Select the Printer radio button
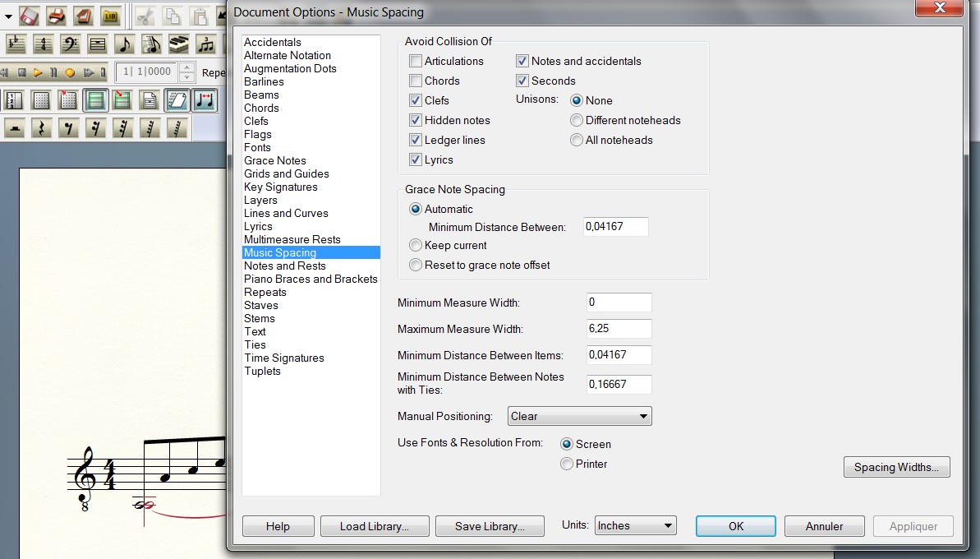Screen dimensions: 980x559 566,464
